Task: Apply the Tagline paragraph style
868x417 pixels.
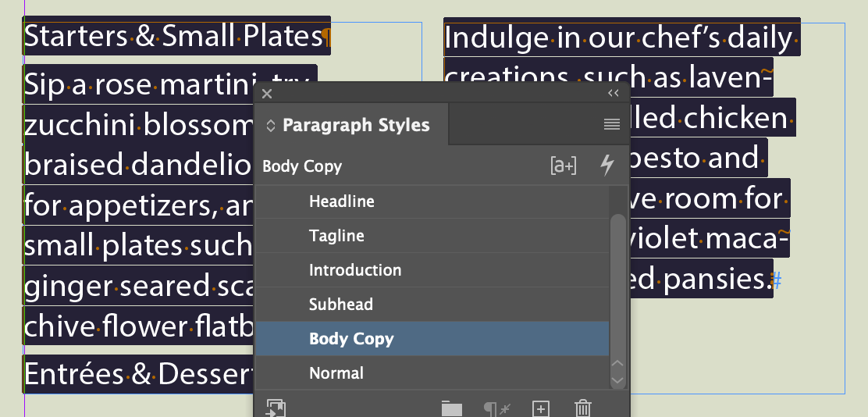Action: pos(432,236)
